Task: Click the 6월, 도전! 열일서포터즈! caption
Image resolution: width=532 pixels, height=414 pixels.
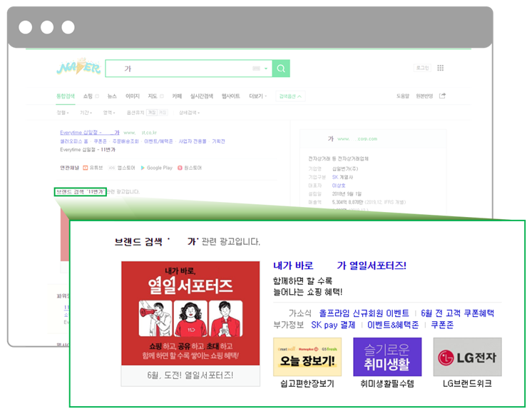Action: pyautogui.click(x=190, y=375)
